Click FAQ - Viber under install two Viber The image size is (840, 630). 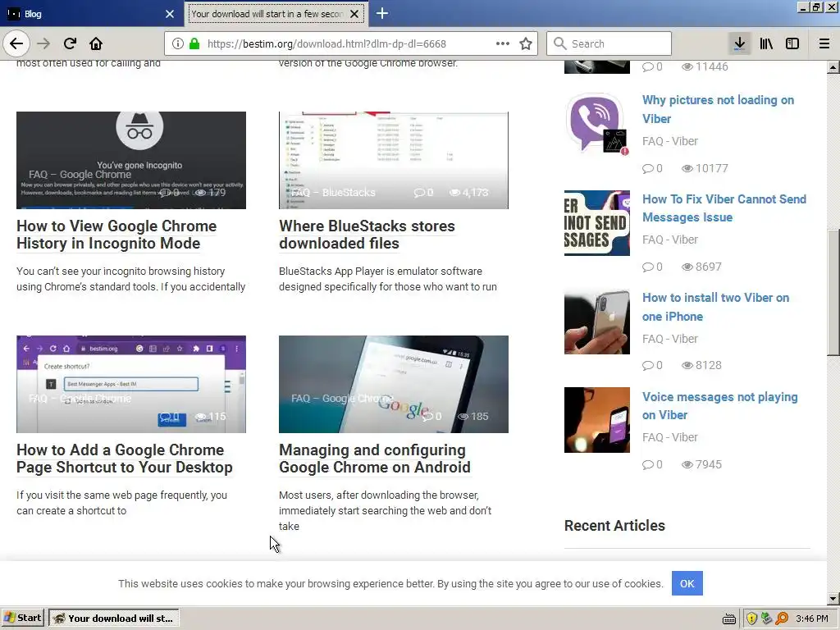click(670, 339)
